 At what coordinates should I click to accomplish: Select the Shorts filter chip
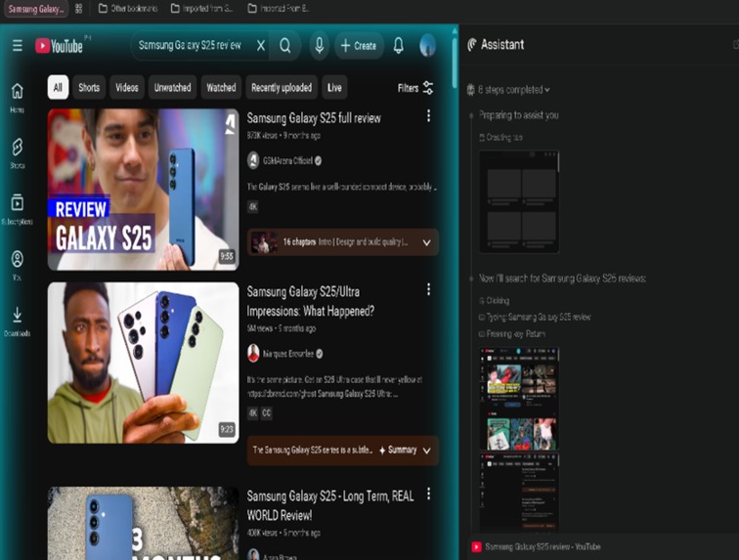[x=89, y=87]
